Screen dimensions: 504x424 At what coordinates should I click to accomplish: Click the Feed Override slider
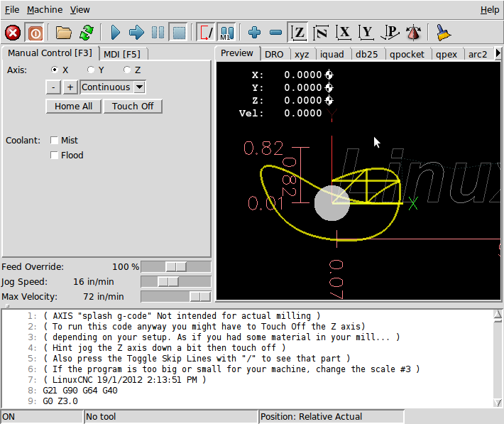(x=175, y=267)
